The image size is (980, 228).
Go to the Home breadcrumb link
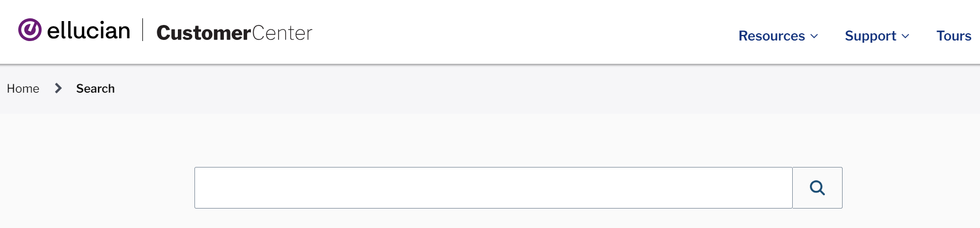pos(23,89)
